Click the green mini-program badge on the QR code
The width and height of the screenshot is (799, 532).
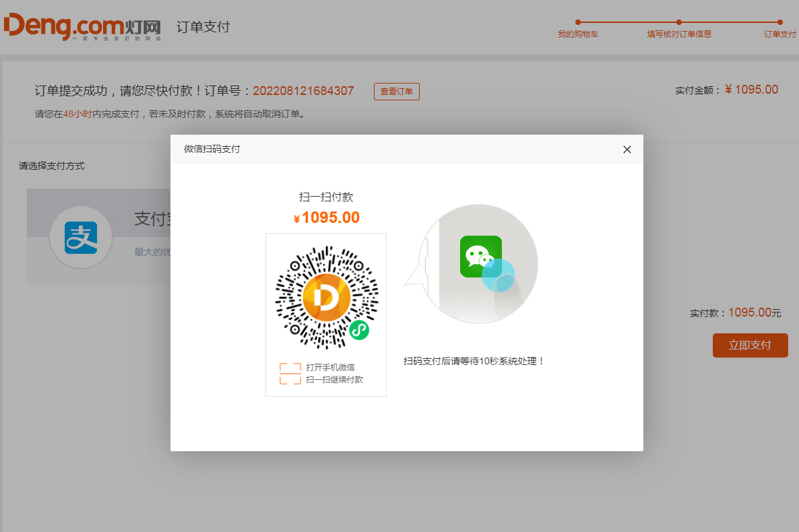click(359, 330)
